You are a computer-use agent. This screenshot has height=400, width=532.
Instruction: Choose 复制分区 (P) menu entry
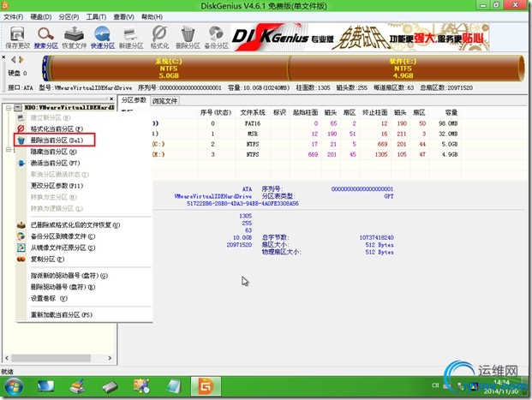pyautogui.click(x=84, y=260)
